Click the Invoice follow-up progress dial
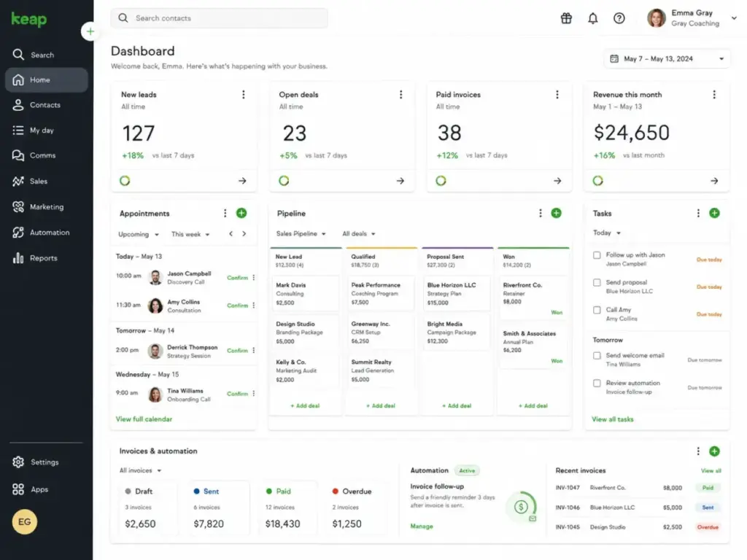Viewport: 747px width, 560px height. [522, 507]
